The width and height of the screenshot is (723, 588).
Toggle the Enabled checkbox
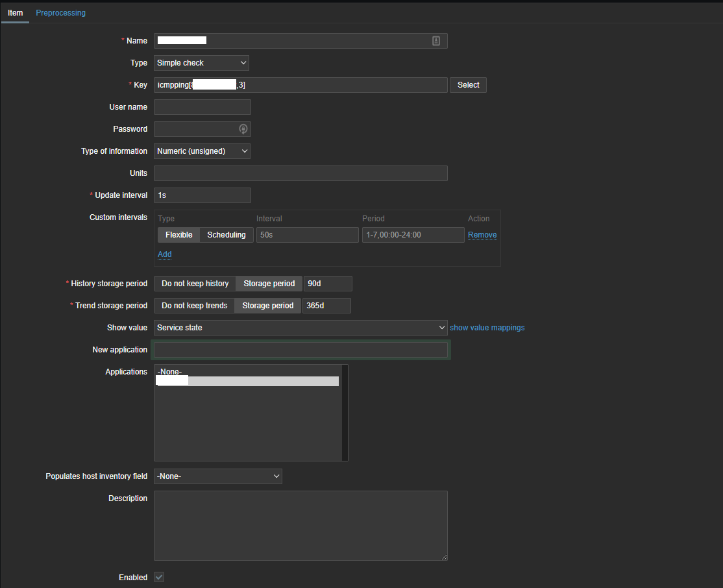tap(159, 577)
